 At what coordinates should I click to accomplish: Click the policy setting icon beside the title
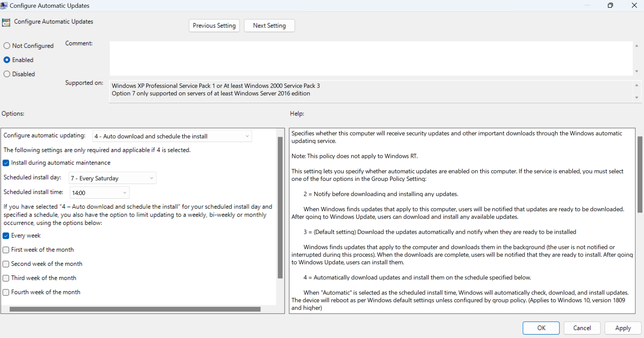click(x=6, y=23)
